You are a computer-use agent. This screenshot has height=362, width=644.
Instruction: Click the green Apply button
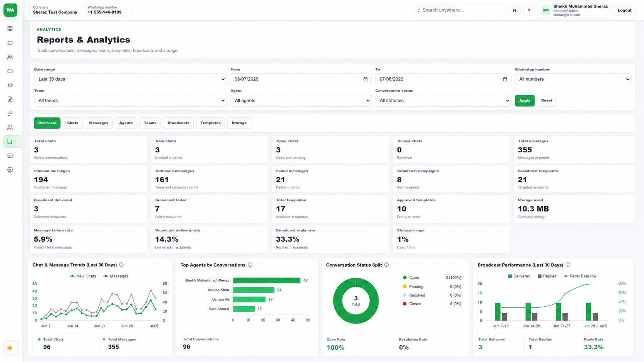coord(525,100)
